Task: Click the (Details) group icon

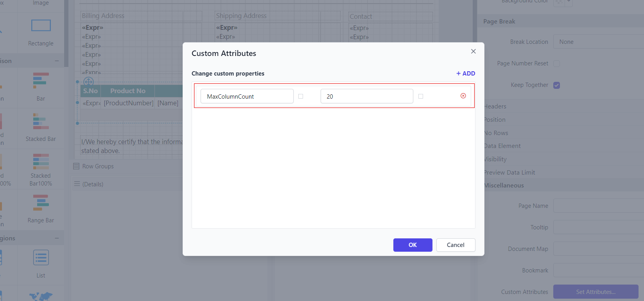Action: tap(77, 184)
